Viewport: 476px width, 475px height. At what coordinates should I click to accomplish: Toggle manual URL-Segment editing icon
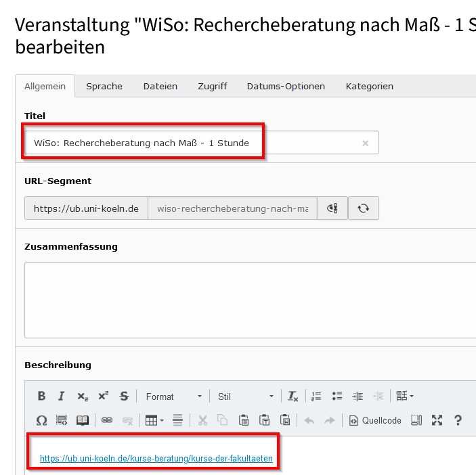(x=332, y=208)
